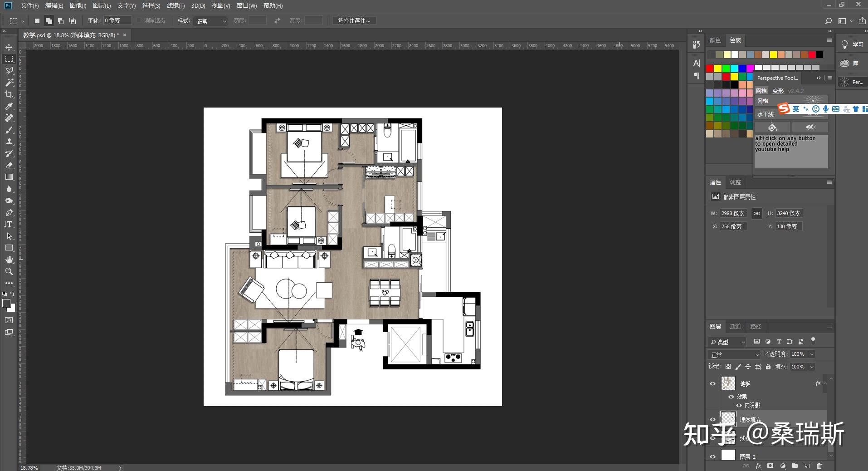Toggle lock transparent pixels
Screen dimensions: 868x471
click(728, 367)
